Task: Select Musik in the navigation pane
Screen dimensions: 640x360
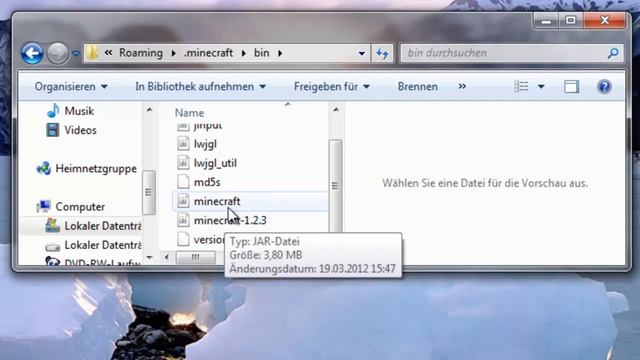Action: pyautogui.click(x=79, y=111)
